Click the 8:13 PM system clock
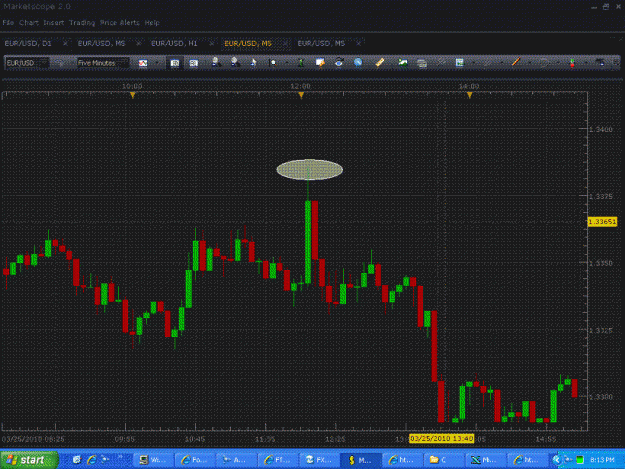Viewport: 625px width, 469px height. (602, 460)
